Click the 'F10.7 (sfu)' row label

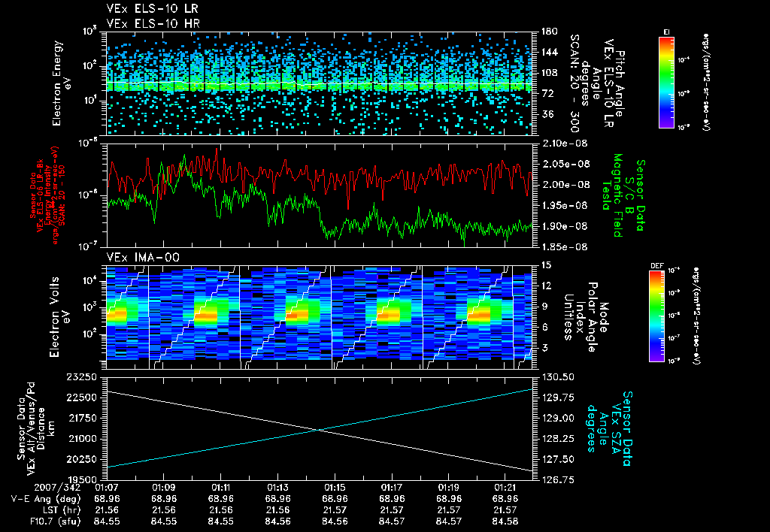[54, 521]
